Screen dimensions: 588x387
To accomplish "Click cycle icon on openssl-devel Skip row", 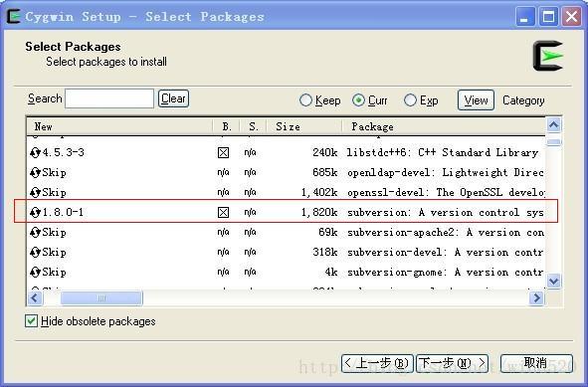I will (x=35, y=192).
